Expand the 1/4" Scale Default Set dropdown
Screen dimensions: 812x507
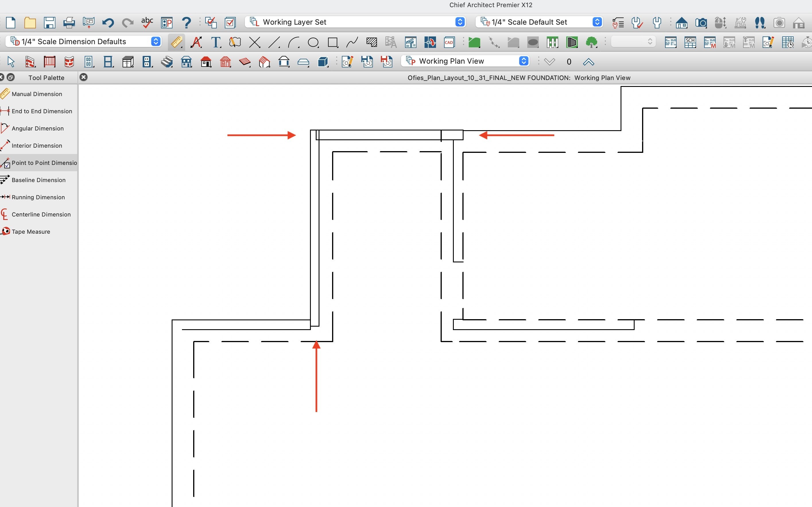(539, 22)
